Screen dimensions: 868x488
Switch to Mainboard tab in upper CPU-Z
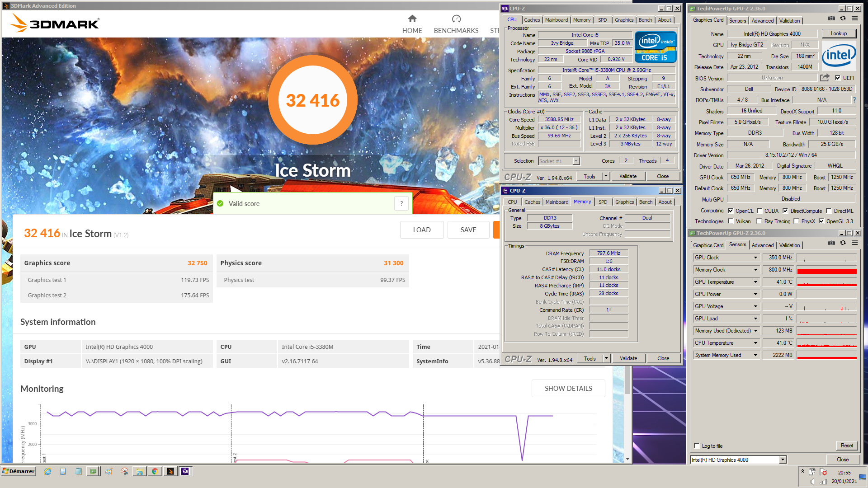[x=556, y=20]
